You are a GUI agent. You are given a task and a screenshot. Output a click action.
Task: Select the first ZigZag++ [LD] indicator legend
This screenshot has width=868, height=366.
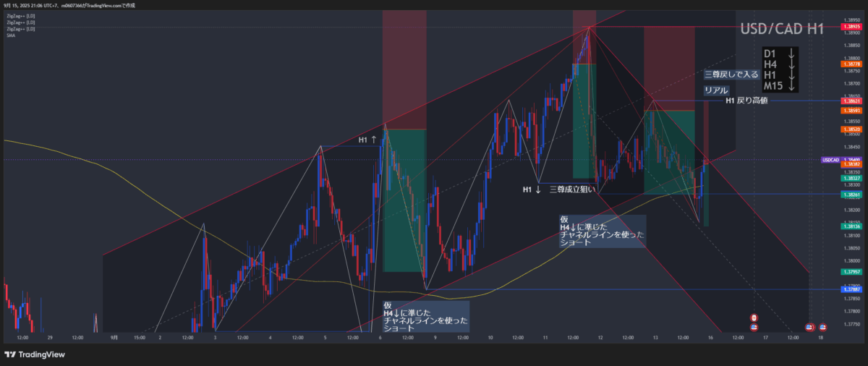20,16
